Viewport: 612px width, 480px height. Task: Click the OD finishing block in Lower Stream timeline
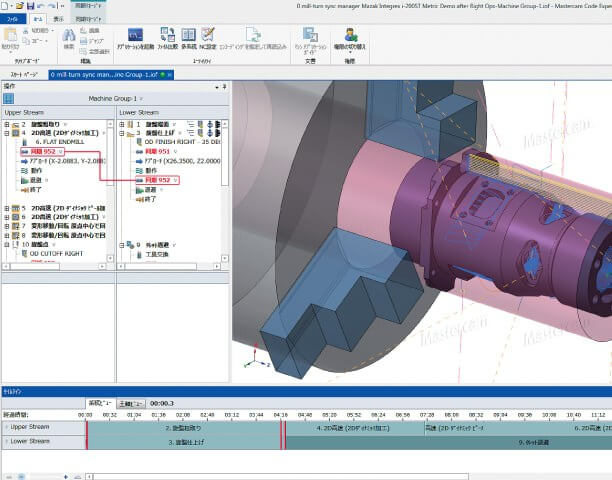pos(184,441)
